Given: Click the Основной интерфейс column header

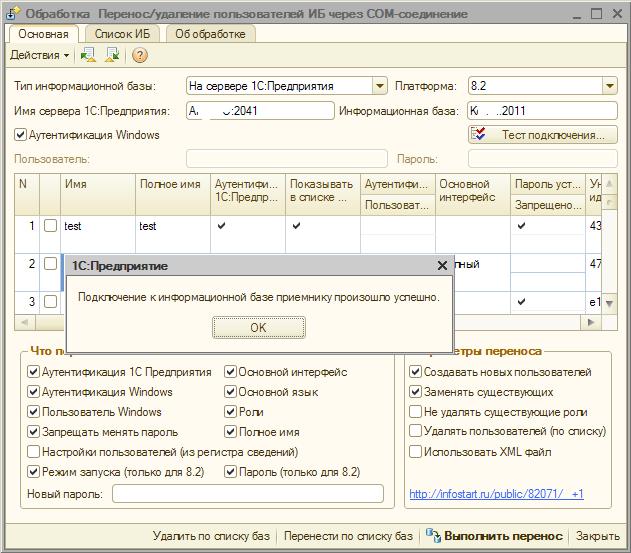Looking at the screenshot, I should coord(472,194).
